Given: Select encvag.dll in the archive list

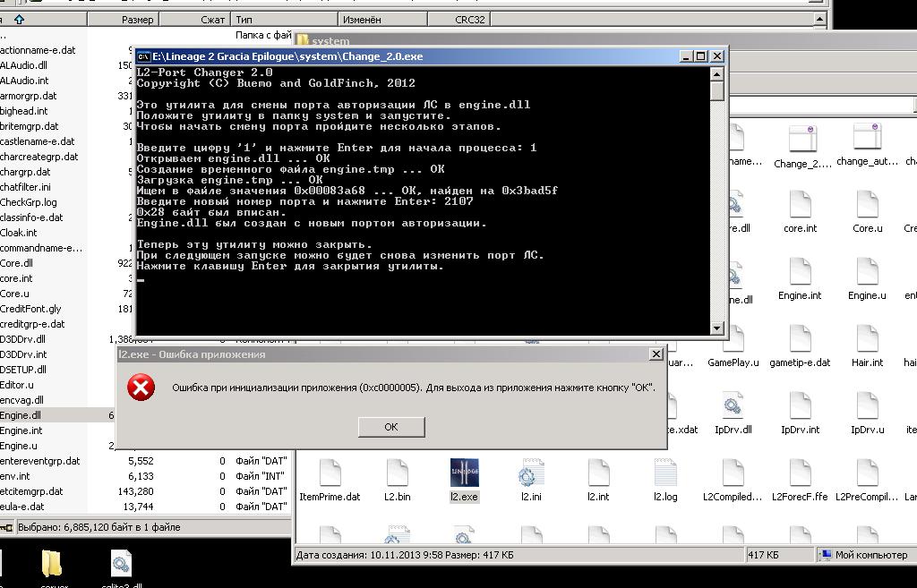Looking at the screenshot, I should (21, 400).
